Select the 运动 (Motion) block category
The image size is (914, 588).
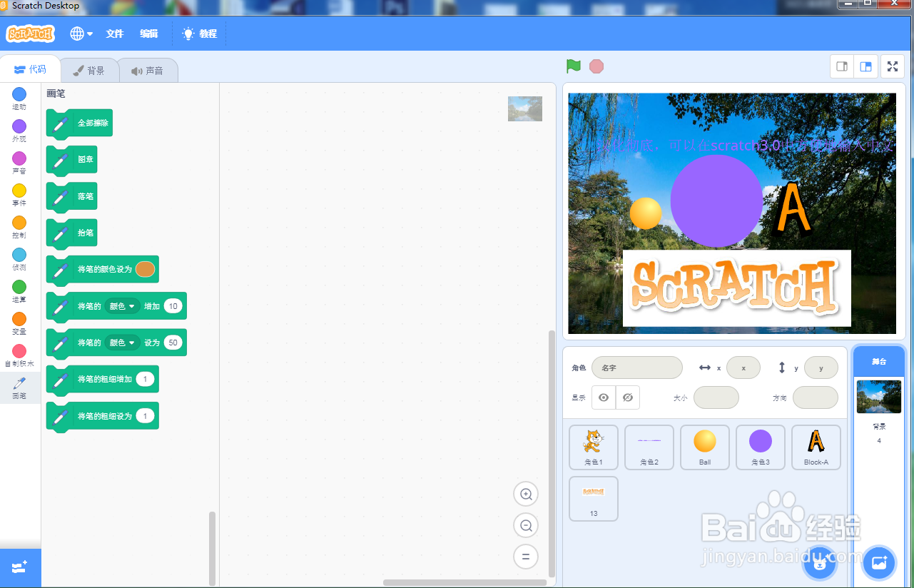19,96
